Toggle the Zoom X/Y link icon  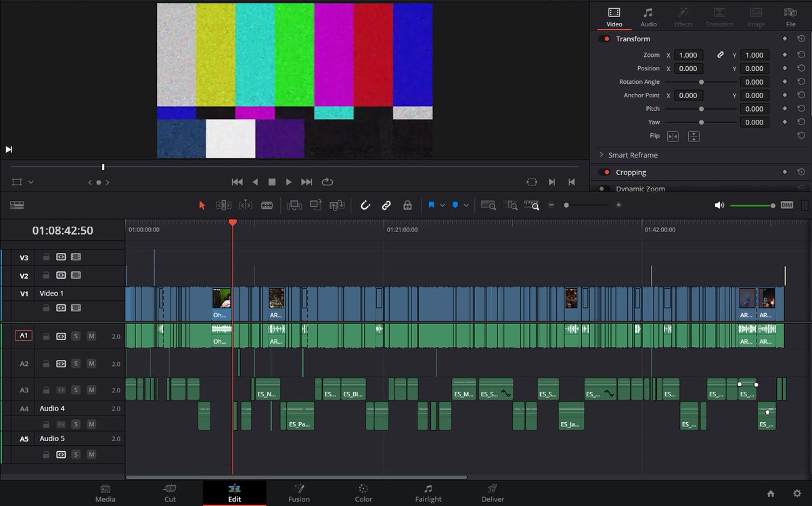coord(721,55)
